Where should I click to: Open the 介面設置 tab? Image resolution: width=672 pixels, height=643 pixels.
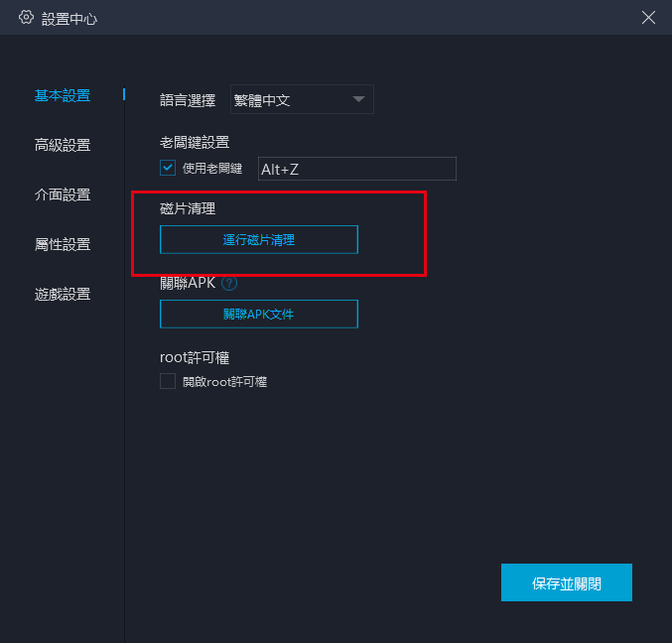[x=63, y=194]
